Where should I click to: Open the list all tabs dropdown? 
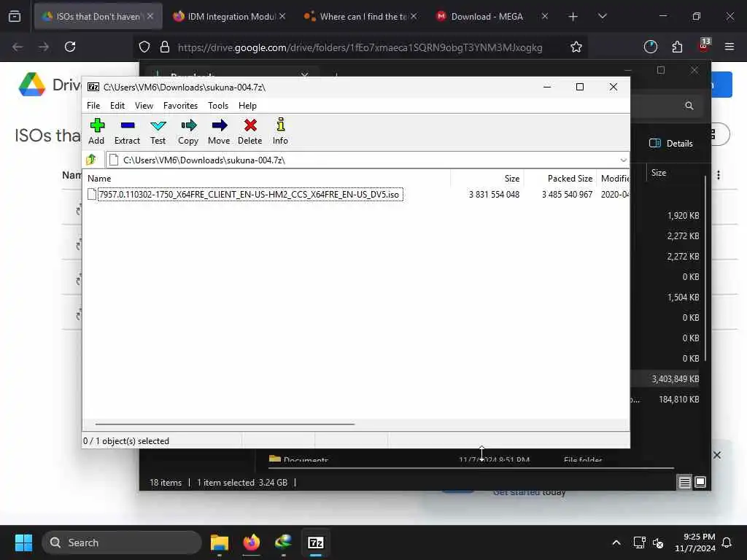click(x=602, y=16)
